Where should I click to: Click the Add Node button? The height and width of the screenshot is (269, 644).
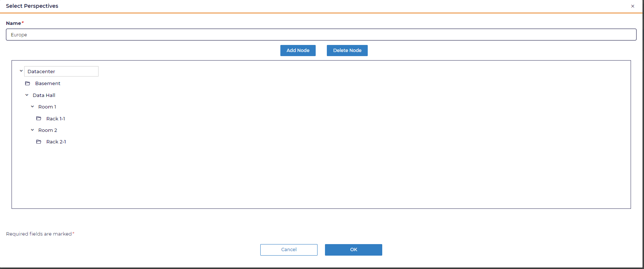pos(298,51)
